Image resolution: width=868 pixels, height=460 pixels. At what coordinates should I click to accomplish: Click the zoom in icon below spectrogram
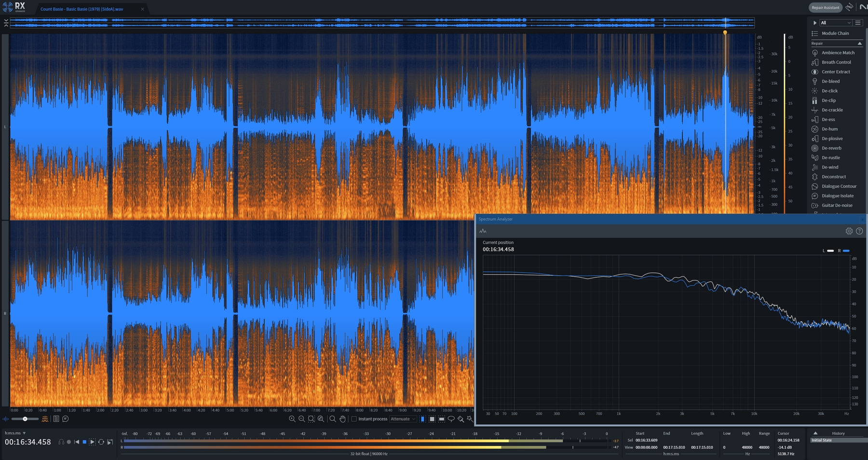(292, 419)
